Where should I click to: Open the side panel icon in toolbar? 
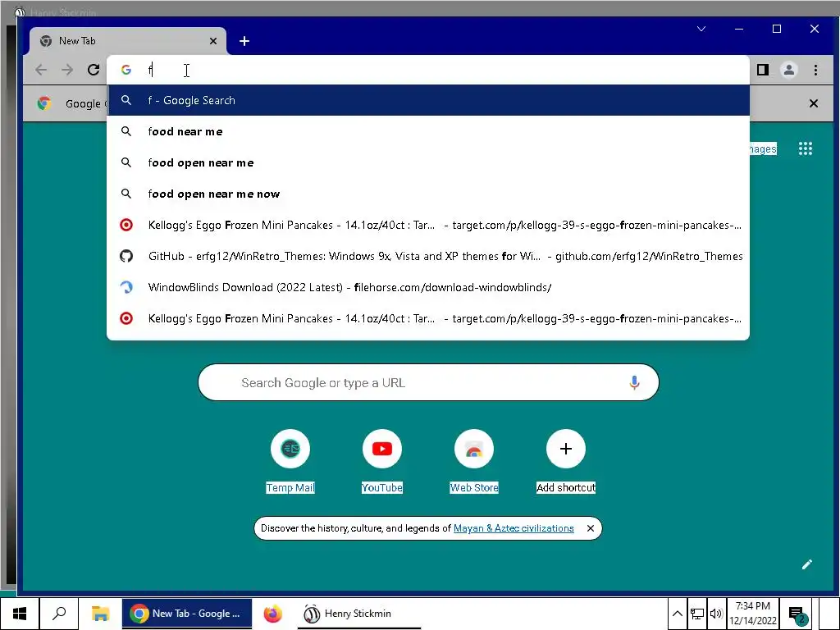pyautogui.click(x=763, y=70)
